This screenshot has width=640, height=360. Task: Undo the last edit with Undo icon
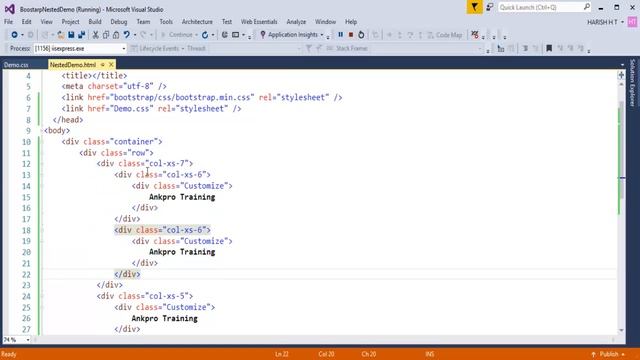[x=127, y=35]
